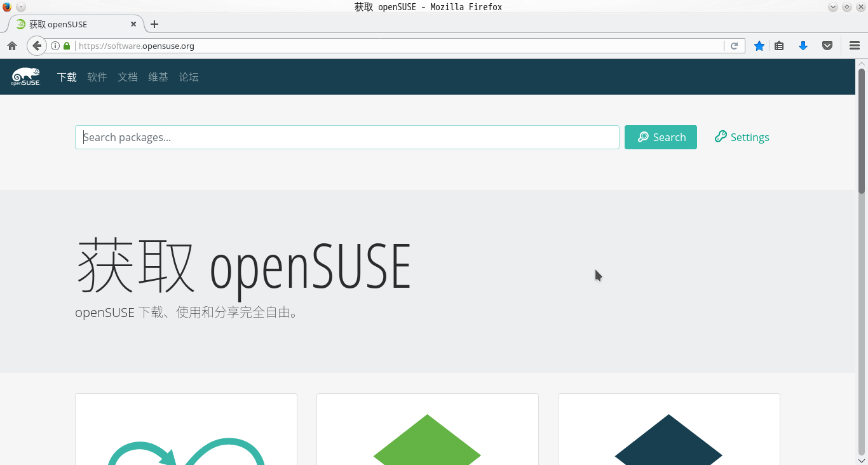Screen dimensions: 868x465
Task: Open the library icon in the toolbar
Action: point(779,46)
